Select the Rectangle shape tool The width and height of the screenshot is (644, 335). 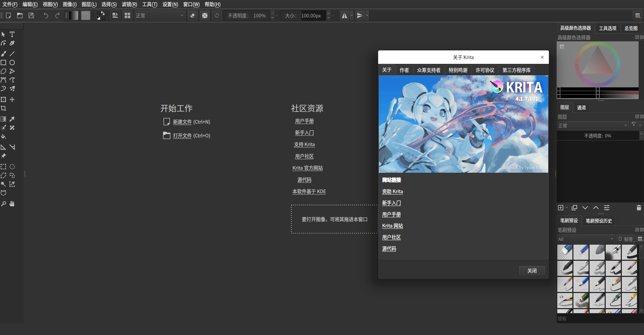[3, 62]
